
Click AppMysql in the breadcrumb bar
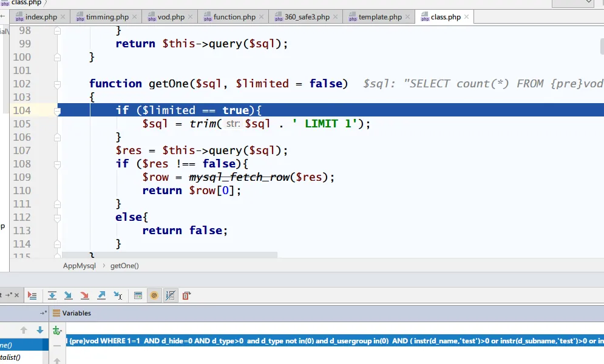pos(80,266)
